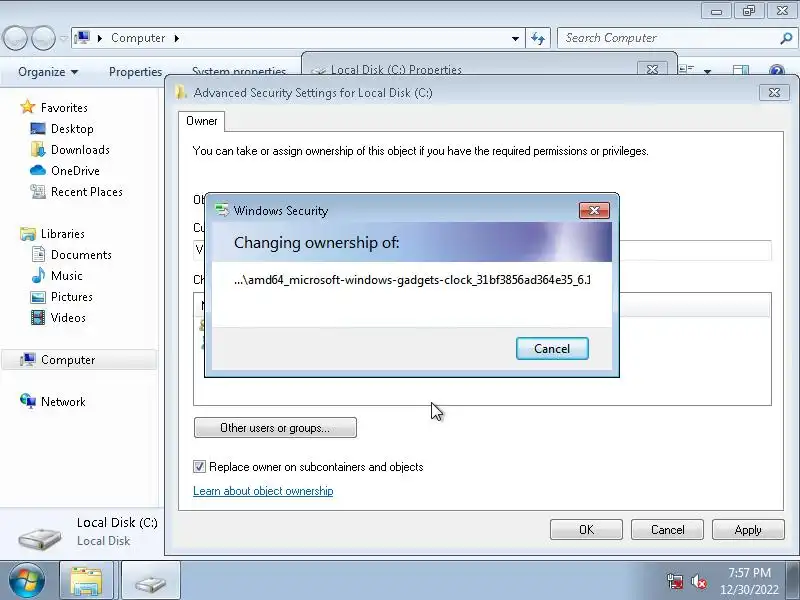Click Local Disk Properties taskbar button

tap(151, 580)
